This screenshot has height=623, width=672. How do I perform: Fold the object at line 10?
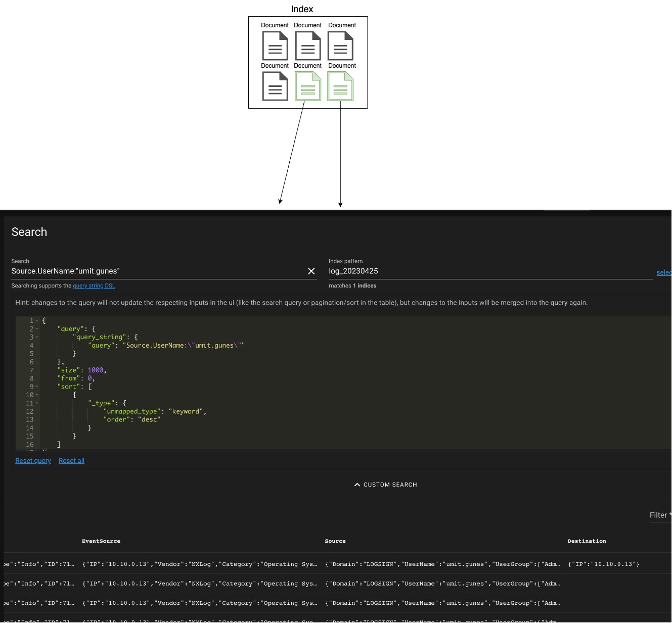[x=37, y=395]
